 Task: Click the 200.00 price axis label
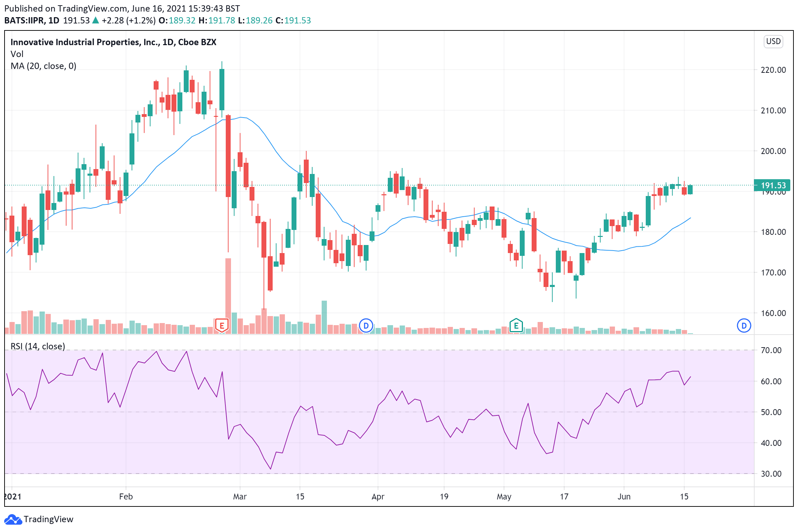click(773, 151)
